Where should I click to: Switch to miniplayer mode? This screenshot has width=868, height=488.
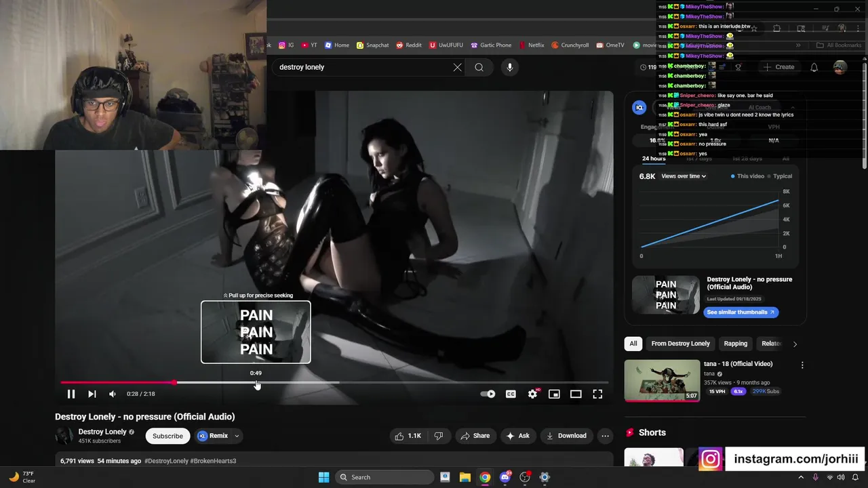[554, 394]
